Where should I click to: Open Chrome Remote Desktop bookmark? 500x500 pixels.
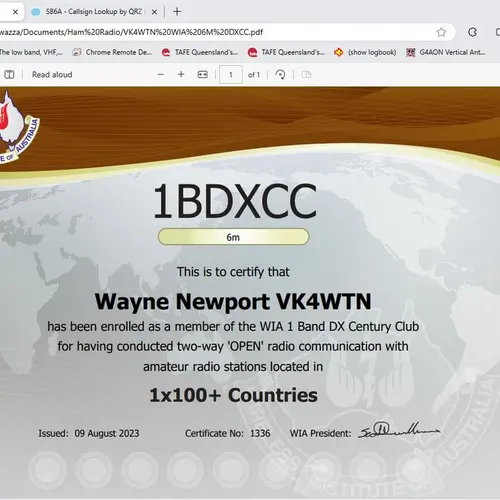point(112,52)
